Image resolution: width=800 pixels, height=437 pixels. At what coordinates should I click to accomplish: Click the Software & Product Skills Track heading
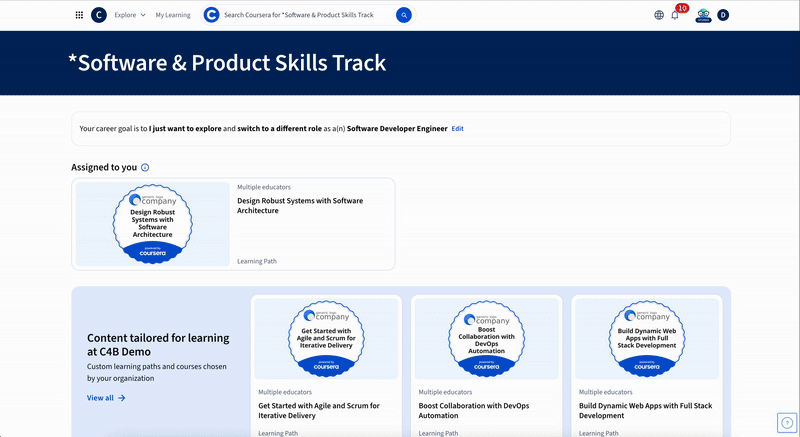227,63
